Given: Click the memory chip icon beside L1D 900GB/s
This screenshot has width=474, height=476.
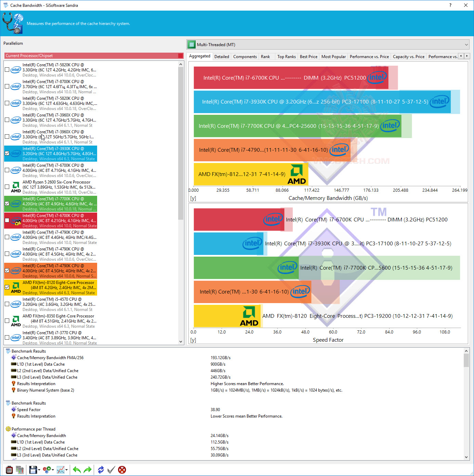Looking at the screenshot, I should (x=14, y=364).
